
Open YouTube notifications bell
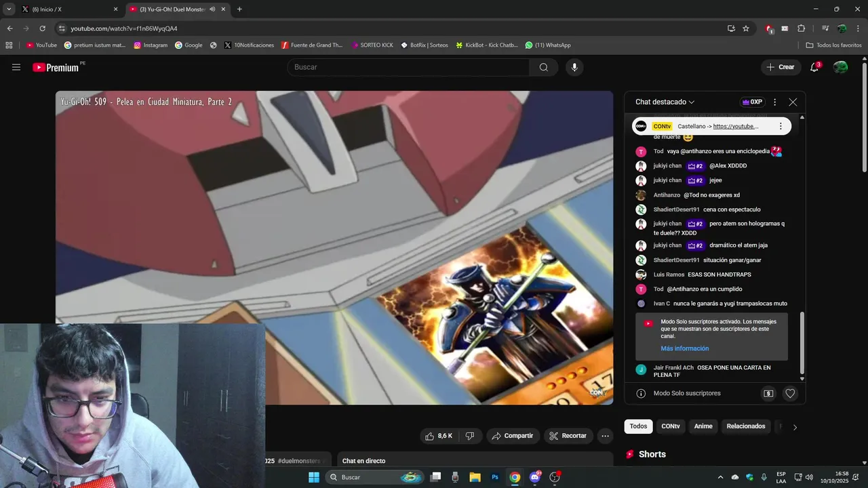pyautogui.click(x=814, y=67)
